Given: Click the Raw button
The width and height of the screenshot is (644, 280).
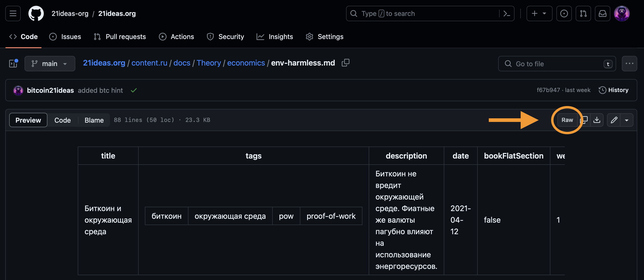Looking at the screenshot, I should point(567,120).
